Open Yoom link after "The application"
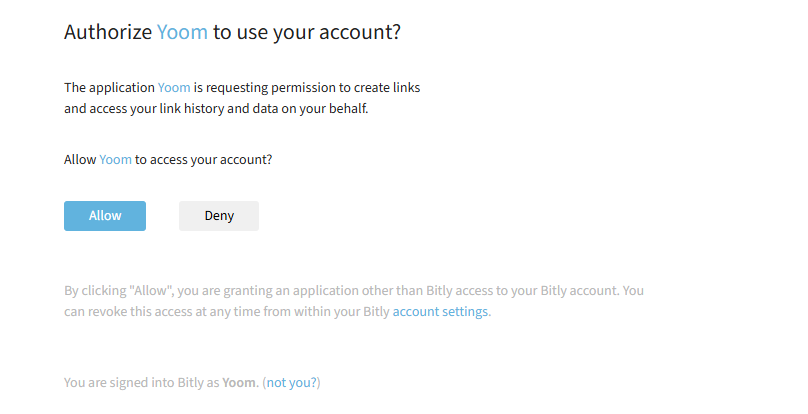Image resolution: width=808 pixels, height=414 pixels. [174, 88]
